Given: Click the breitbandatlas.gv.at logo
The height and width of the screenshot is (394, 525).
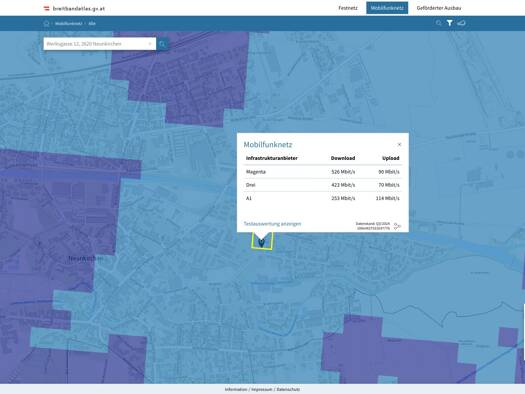Looking at the screenshot, I should (74, 8).
